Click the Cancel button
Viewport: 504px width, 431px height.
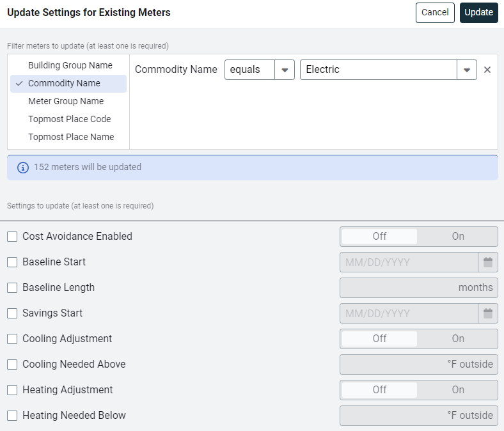tap(435, 13)
